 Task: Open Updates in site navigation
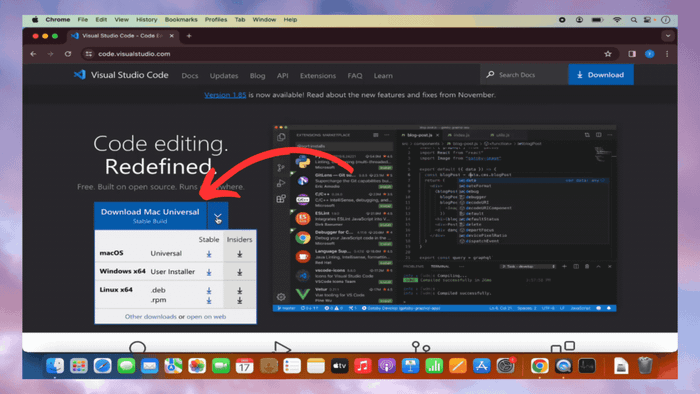(224, 76)
